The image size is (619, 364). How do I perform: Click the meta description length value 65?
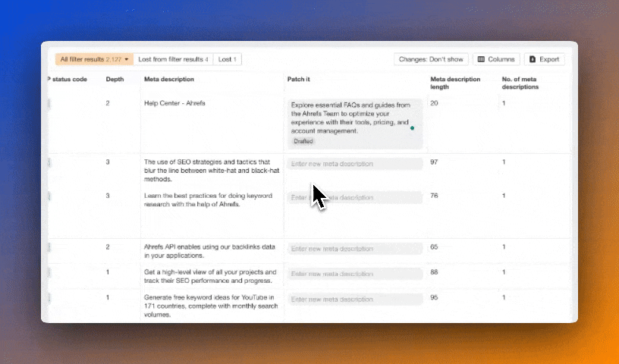click(434, 246)
